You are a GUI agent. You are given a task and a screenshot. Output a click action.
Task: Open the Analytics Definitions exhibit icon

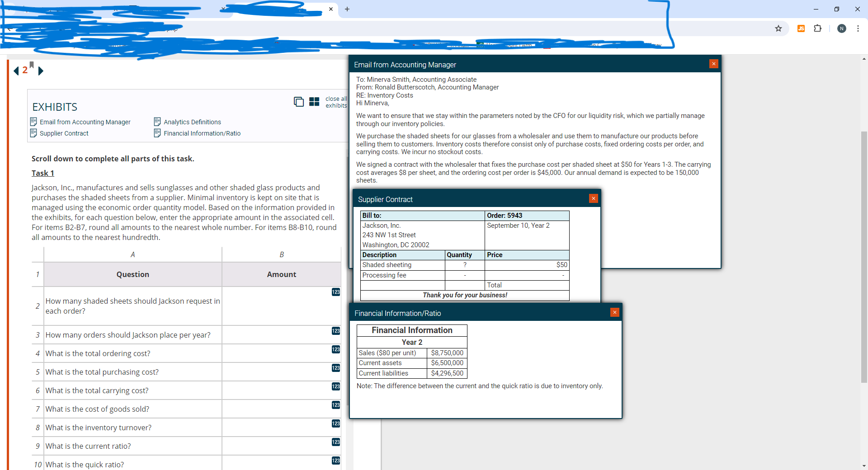pos(157,122)
